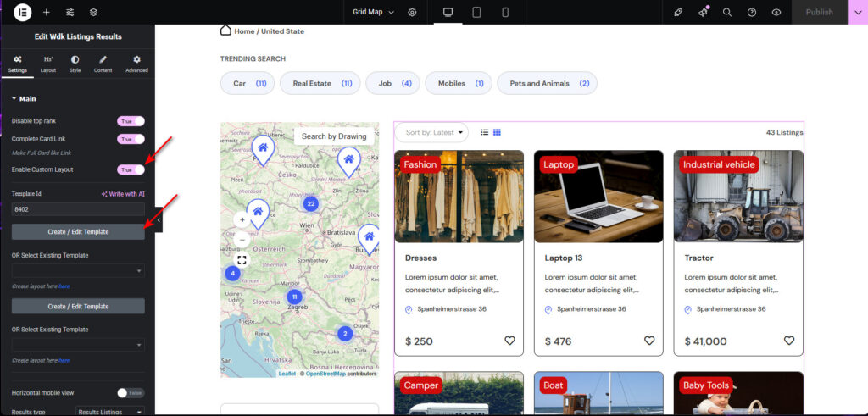The width and height of the screenshot is (868, 416).
Task: Switch to tablet responsive view
Action: [x=476, y=13]
